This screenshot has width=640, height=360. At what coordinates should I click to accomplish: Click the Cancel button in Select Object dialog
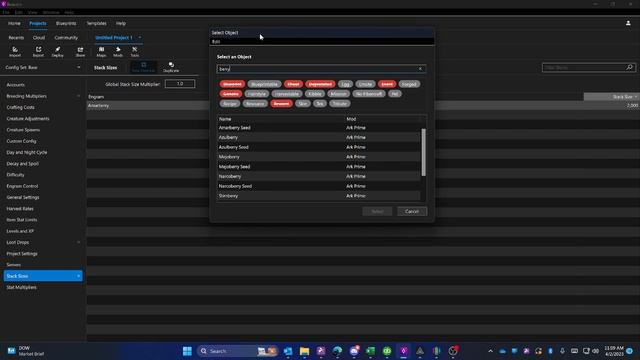coord(412,211)
